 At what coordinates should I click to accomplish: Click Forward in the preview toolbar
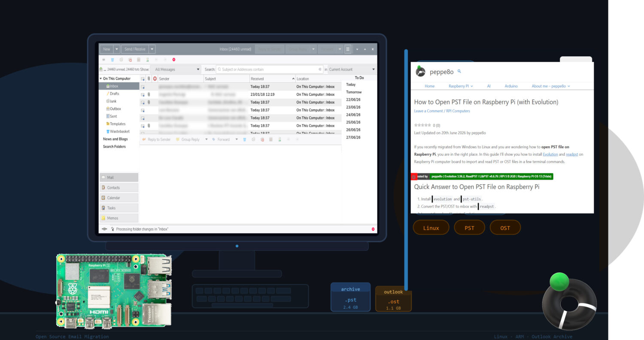(221, 140)
